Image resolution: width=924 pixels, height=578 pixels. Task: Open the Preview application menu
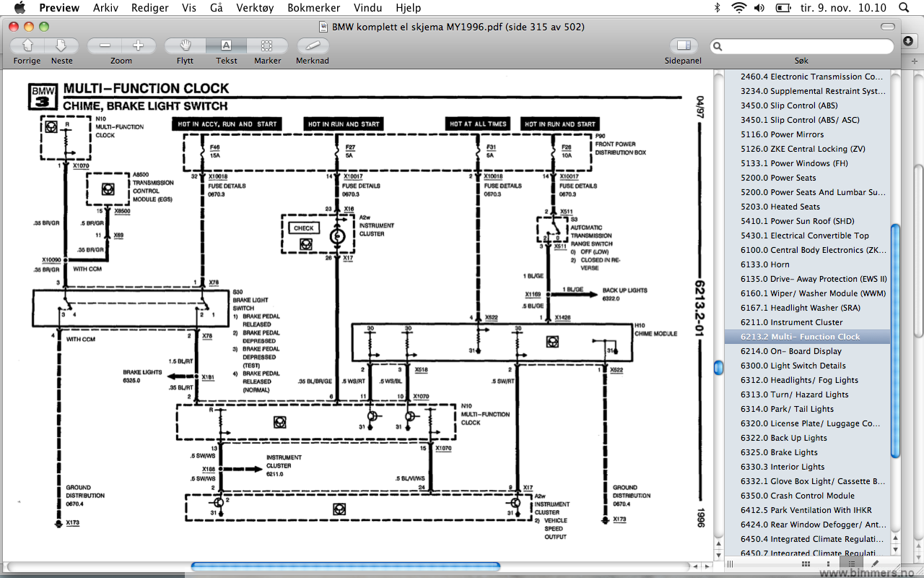(59, 8)
